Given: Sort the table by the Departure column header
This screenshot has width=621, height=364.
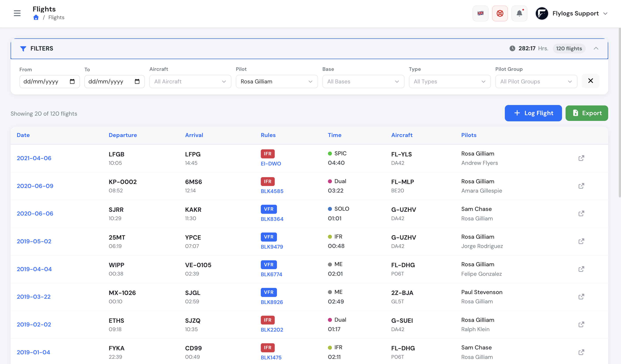Looking at the screenshot, I should coord(123,135).
